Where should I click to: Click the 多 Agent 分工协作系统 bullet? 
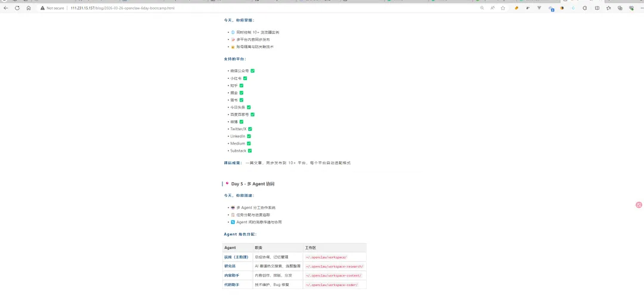tap(253, 208)
